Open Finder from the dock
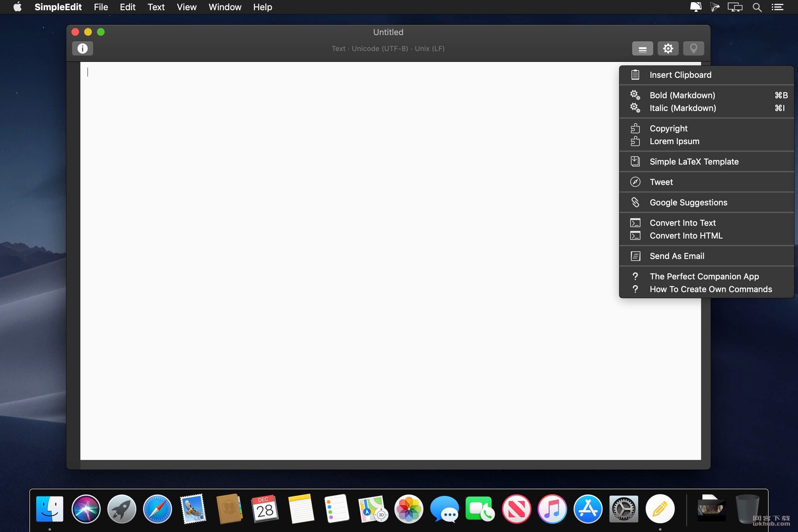The width and height of the screenshot is (798, 532). pos(49,509)
